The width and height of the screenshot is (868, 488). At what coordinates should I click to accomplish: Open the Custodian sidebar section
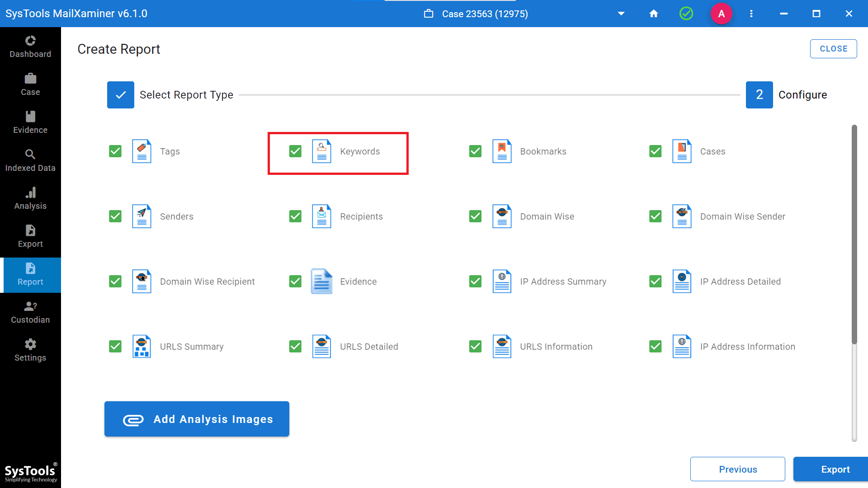[x=30, y=313]
